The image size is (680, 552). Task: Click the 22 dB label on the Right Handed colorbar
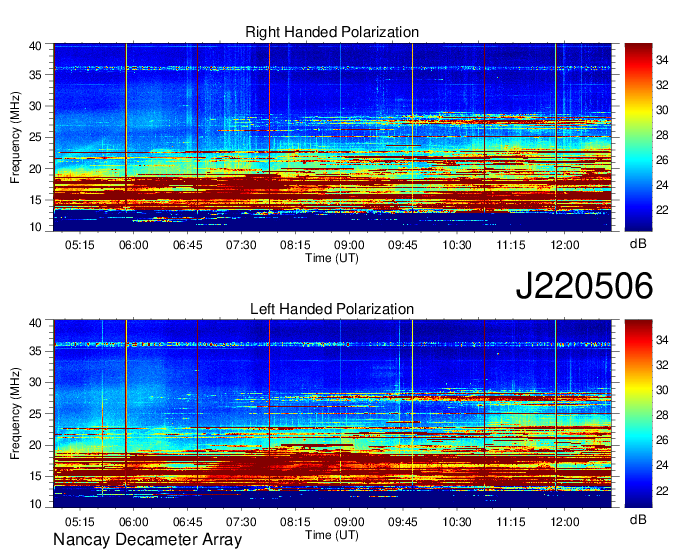coord(662,210)
